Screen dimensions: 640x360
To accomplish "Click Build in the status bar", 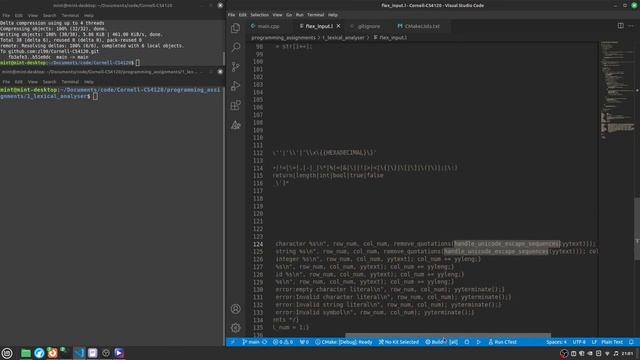I will pos(436,342).
